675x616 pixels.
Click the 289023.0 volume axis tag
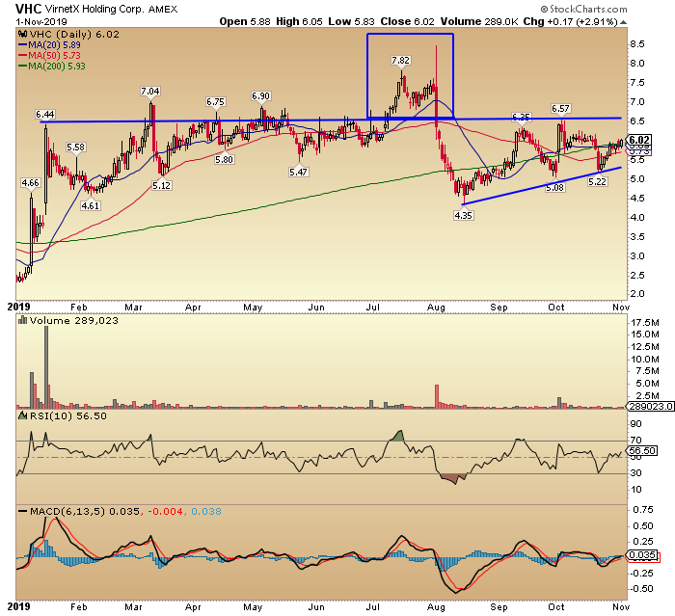650,407
